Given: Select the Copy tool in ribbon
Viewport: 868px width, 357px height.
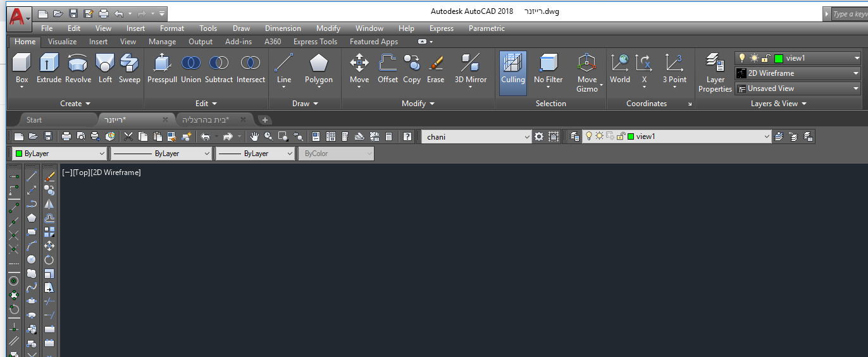Looking at the screenshot, I should tap(412, 68).
